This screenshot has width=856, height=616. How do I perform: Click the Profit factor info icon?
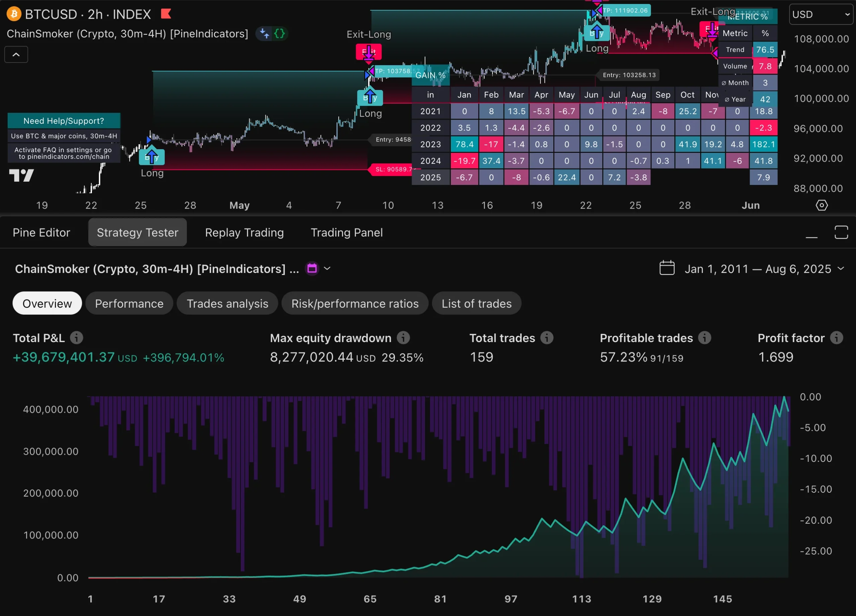[x=837, y=338]
